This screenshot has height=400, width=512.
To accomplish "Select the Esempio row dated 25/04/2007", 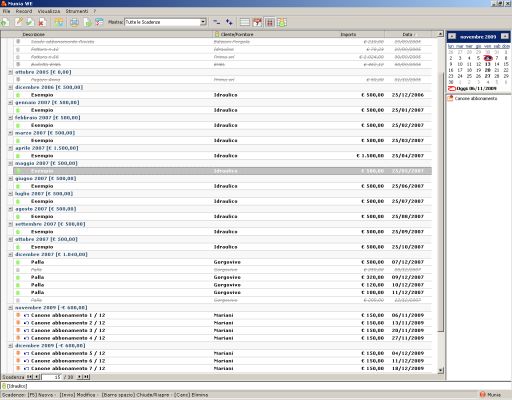I will coord(222,156).
